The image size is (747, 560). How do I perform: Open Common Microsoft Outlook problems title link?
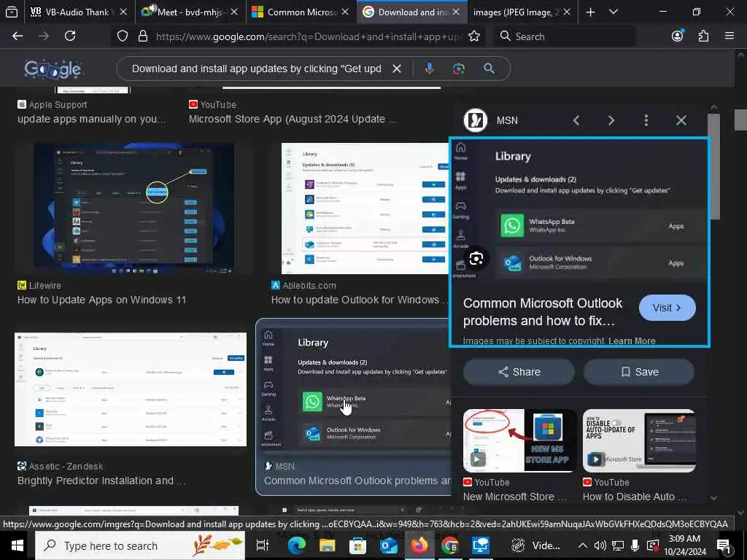click(543, 312)
